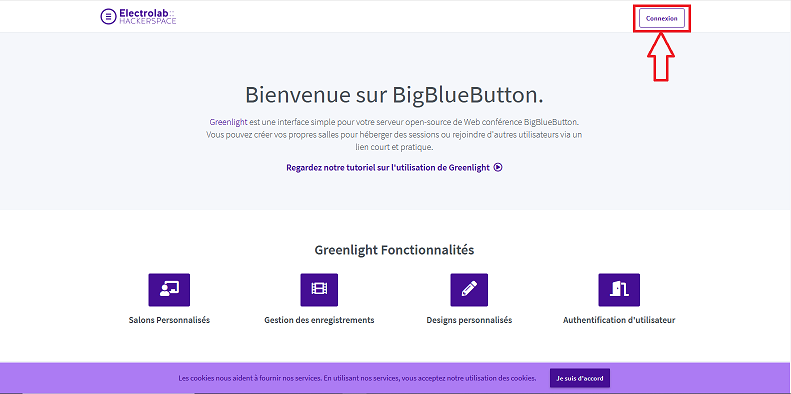The width and height of the screenshot is (791, 394).
Task: Click the Salons Personnalisés label
Action: (169, 320)
